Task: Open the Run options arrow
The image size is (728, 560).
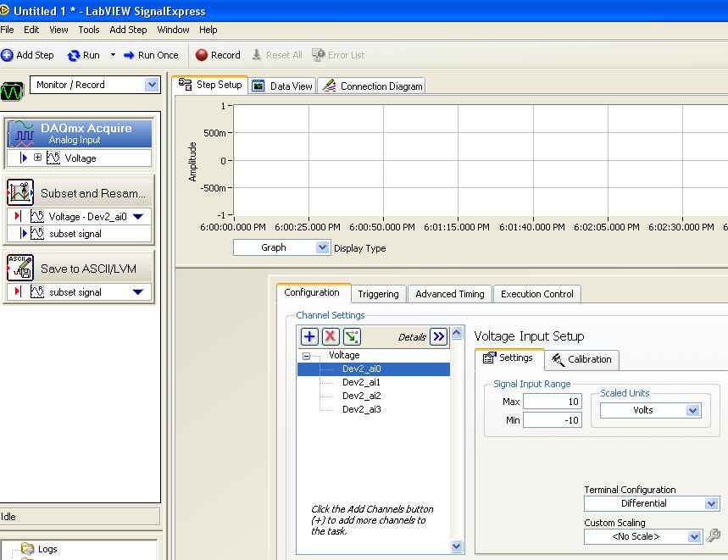Action: point(113,55)
